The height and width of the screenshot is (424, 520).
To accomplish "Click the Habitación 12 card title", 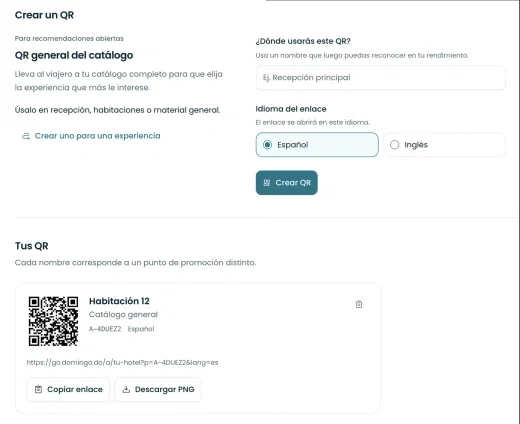I will click(119, 301).
